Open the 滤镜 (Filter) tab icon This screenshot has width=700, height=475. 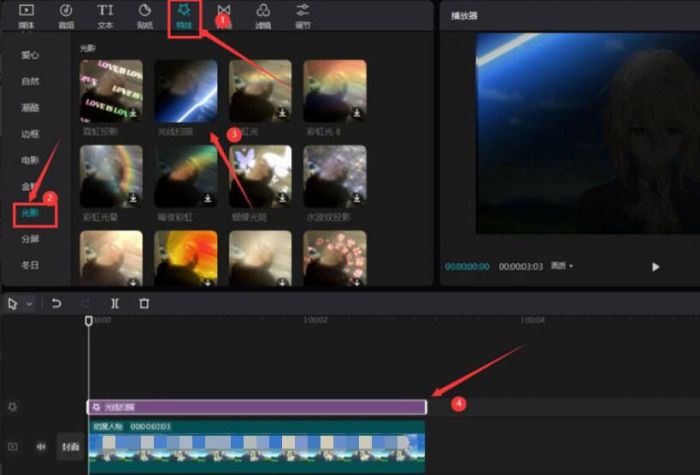[x=262, y=13]
